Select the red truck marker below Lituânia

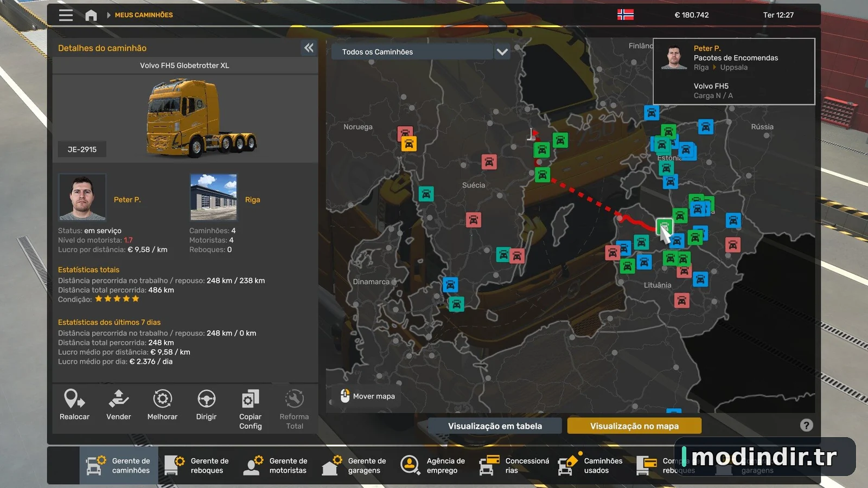click(681, 300)
